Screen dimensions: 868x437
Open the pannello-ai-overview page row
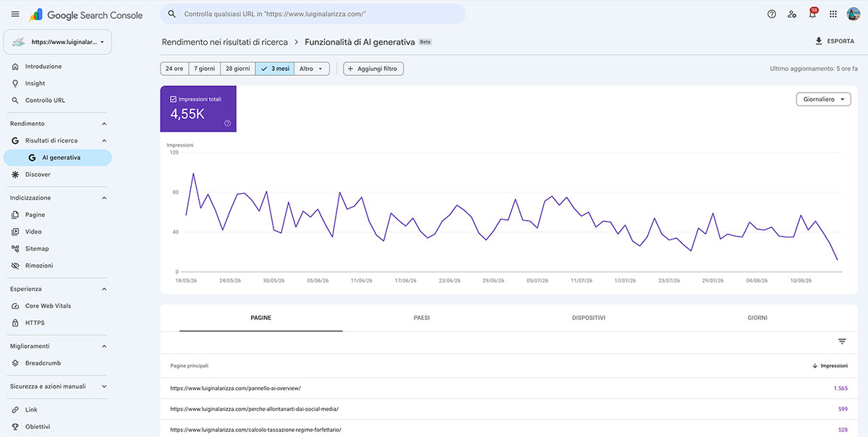pyautogui.click(x=509, y=389)
